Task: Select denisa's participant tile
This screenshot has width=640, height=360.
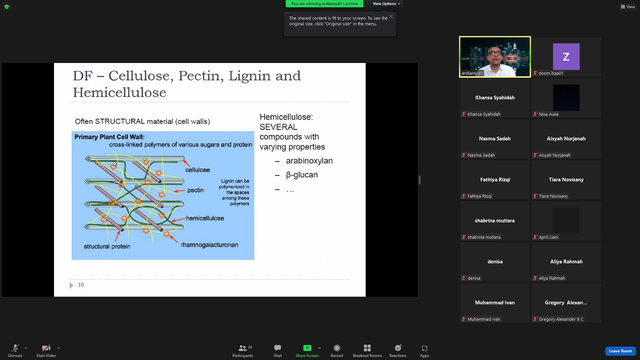Action: [495, 262]
